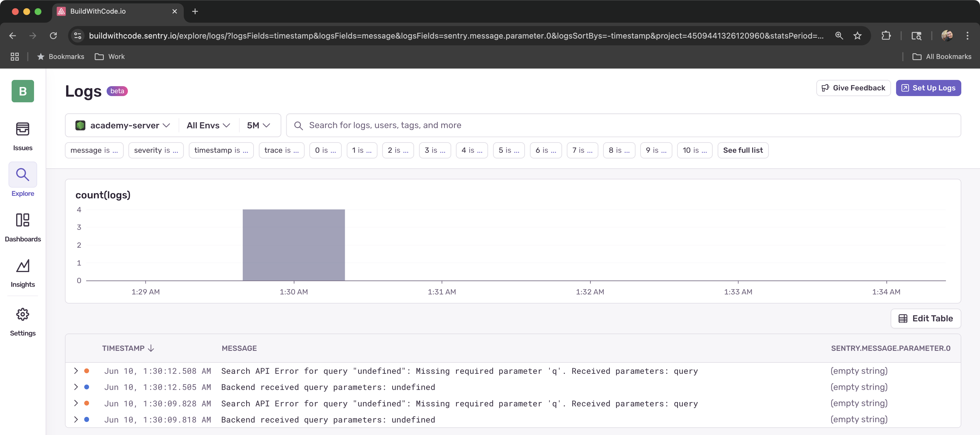Open the All Bookmarks folder
Image resolution: width=980 pixels, height=435 pixels.
(942, 57)
